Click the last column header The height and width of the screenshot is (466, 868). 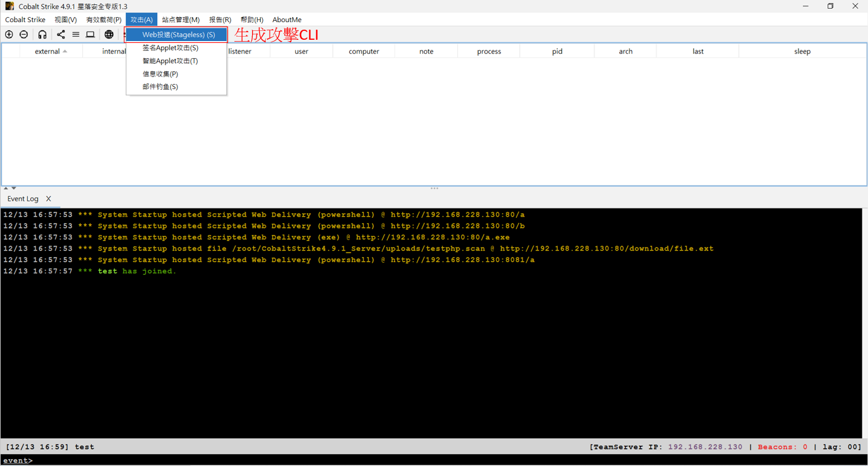[698, 51]
